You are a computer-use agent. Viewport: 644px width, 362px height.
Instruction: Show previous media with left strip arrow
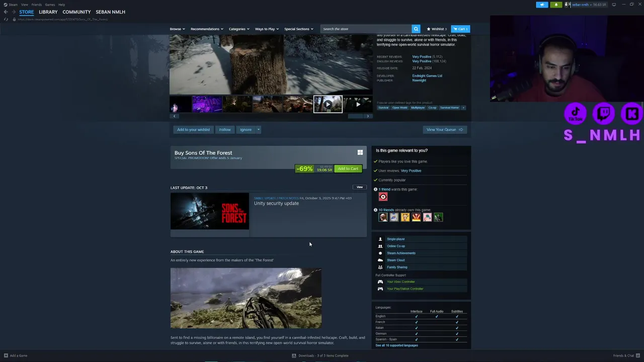click(x=174, y=116)
